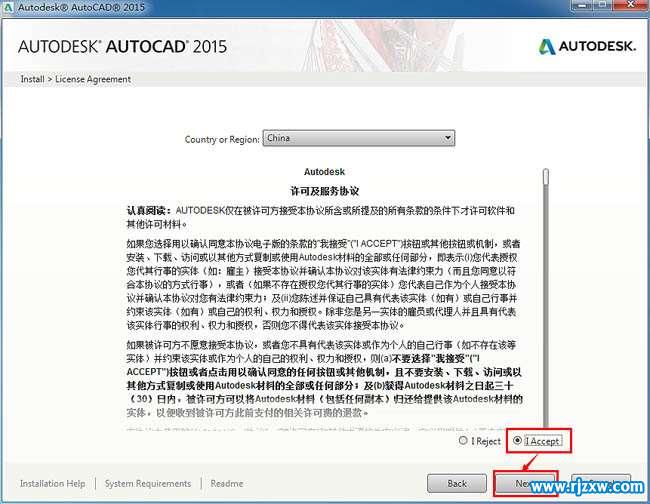This screenshot has height=504, width=650.
Task: Open the System Requirements link
Action: click(x=148, y=484)
